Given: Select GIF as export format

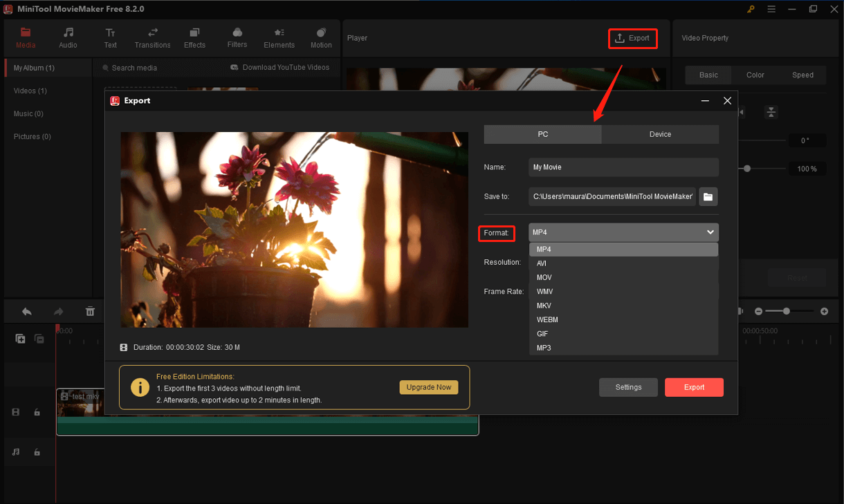Looking at the screenshot, I should (542, 334).
